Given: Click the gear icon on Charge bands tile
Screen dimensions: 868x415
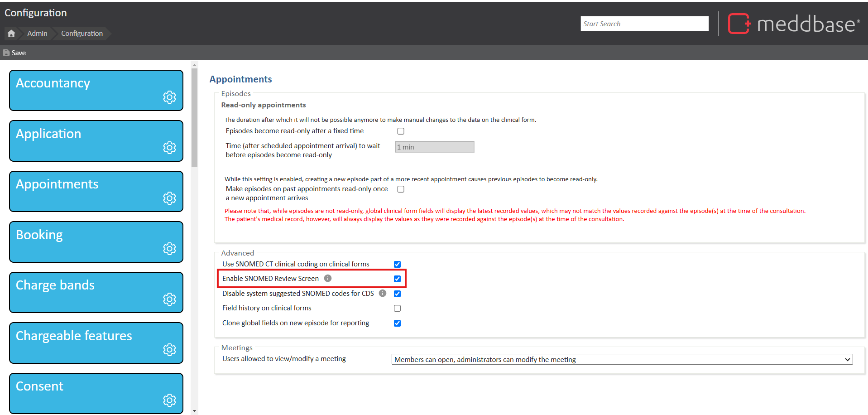Looking at the screenshot, I should tap(169, 299).
